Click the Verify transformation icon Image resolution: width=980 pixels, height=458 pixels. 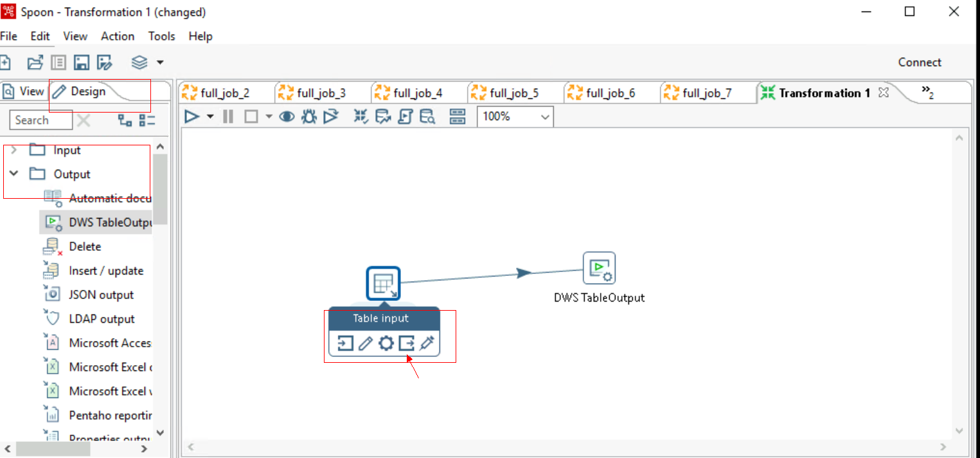pyautogui.click(x=361, y=116)
